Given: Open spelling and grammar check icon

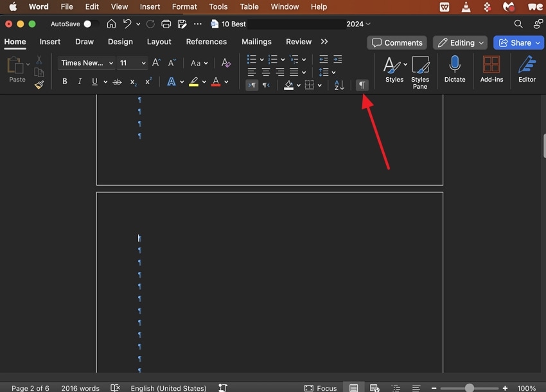Looking at the screenshot, I should pyautogui.click(x=115, y=388).
